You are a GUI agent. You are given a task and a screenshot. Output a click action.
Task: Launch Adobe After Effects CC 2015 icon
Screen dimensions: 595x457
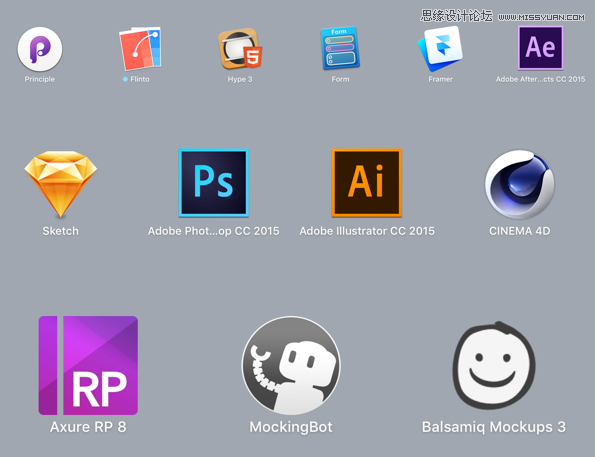[x=540, y=48]
